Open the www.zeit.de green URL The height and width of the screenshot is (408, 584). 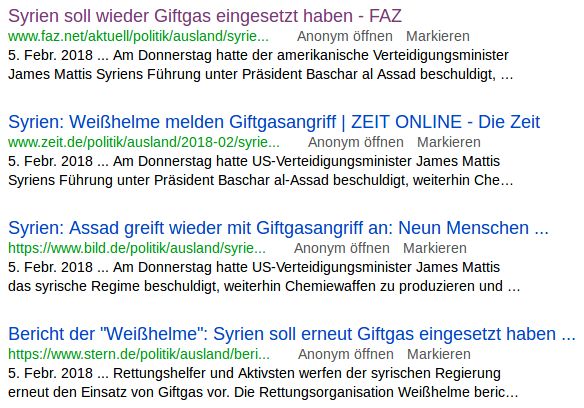click(x=144, y=142)
